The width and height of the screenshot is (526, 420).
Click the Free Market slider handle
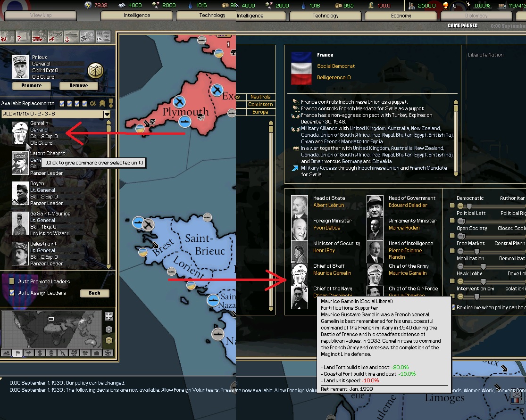pyautogui.click(x=476, y=251)
